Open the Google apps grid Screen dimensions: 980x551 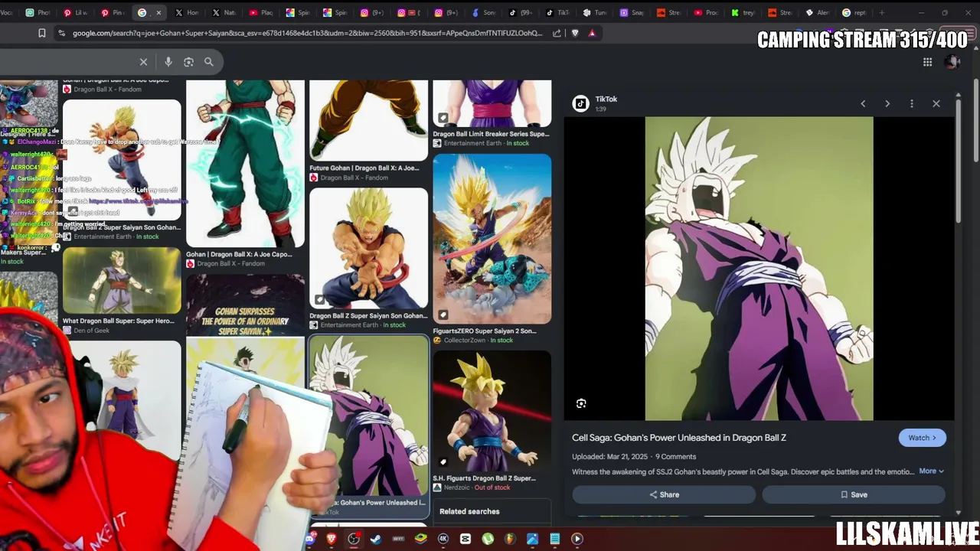coord(927,62)
